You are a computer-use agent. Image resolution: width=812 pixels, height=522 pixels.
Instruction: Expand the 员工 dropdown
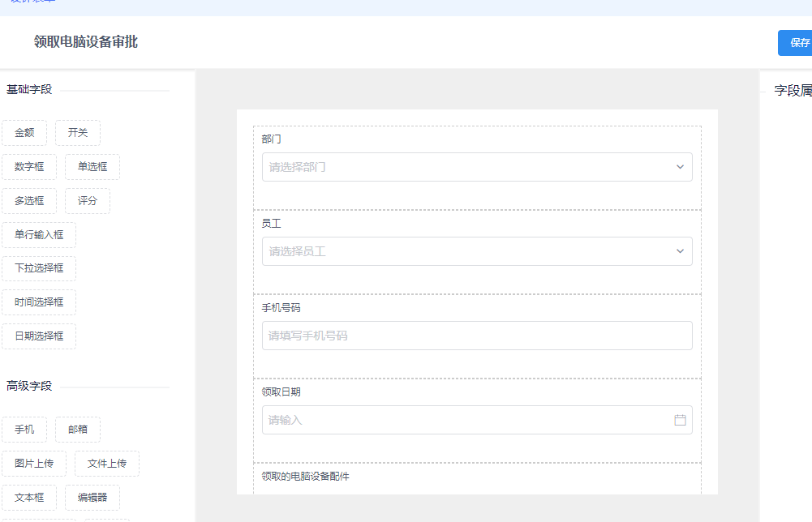pyautogui.click(x=475, y=251)
